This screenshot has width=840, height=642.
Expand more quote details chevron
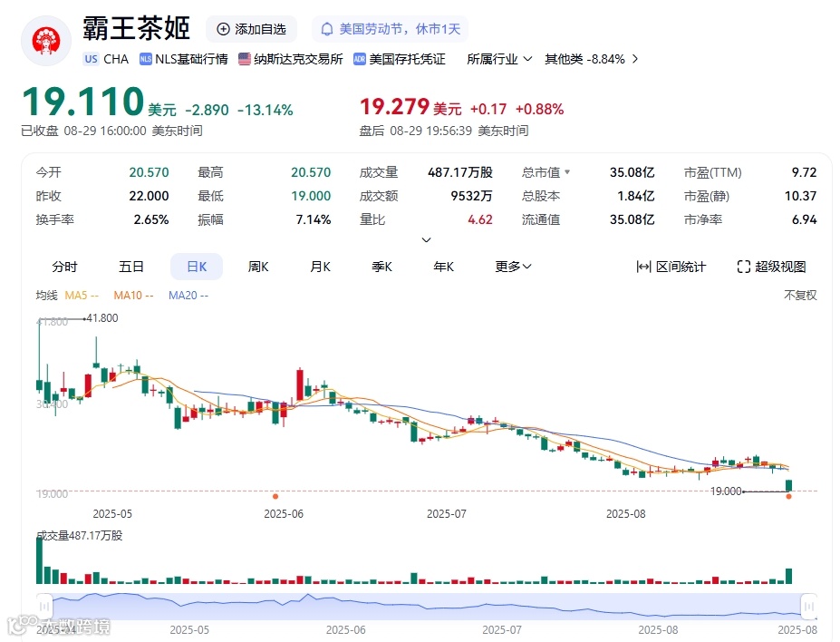pyautogui.click(x=427, y=239)
